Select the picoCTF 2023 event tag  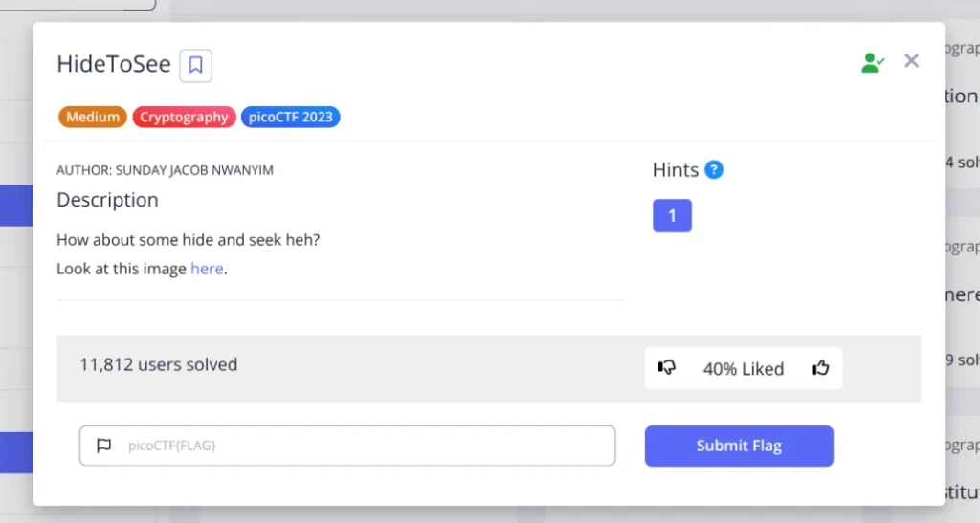click(x=291, y=117)
